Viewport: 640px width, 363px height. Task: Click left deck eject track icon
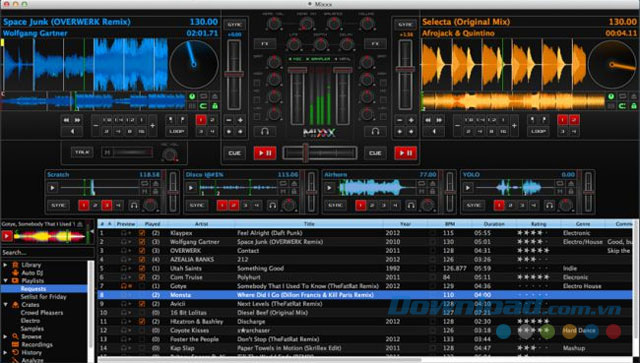(215, 96)
